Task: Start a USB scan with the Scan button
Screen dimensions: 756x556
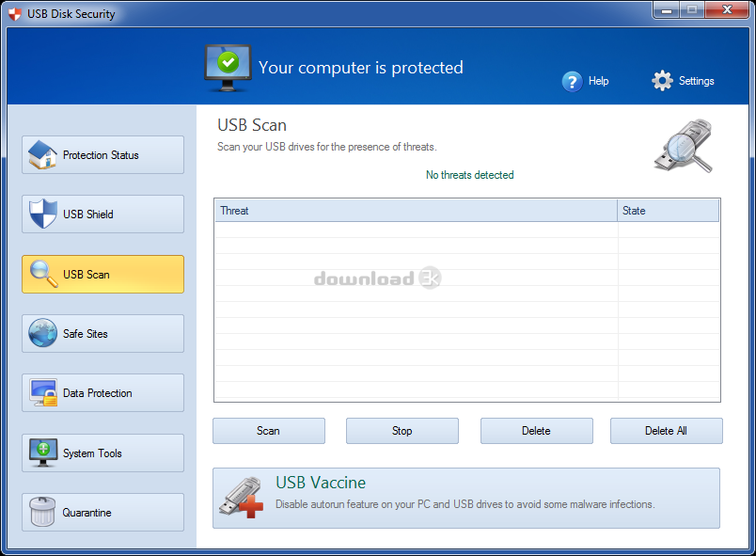Action: coord(269,431)
